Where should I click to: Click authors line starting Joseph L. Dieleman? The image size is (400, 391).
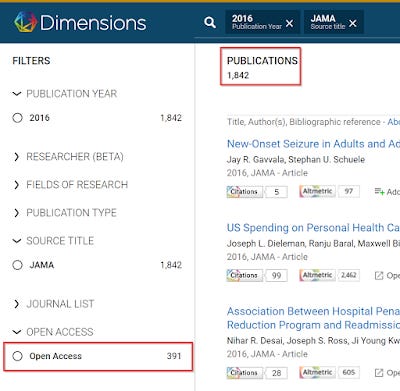[313, 243]
